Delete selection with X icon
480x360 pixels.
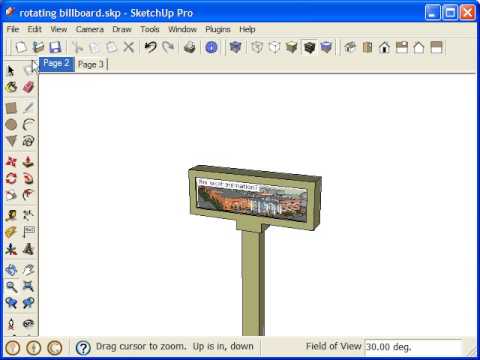pyautogui.click(x=129, y=47)
